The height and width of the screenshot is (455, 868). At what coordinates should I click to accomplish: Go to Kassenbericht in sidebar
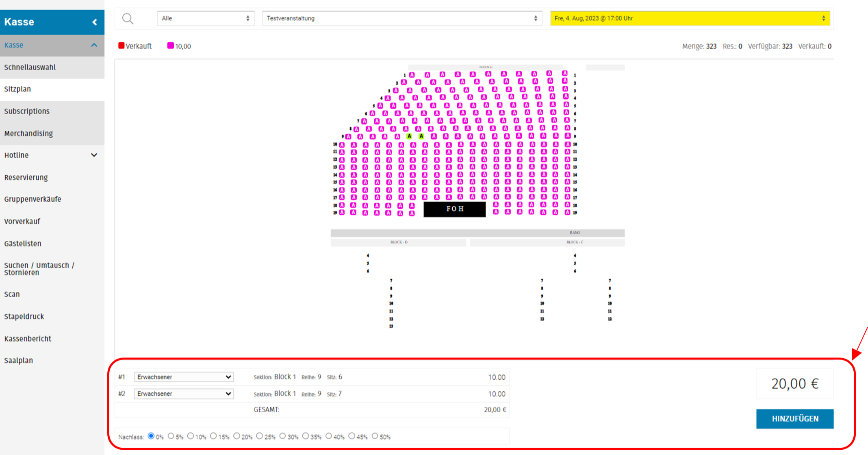point(28,339)
